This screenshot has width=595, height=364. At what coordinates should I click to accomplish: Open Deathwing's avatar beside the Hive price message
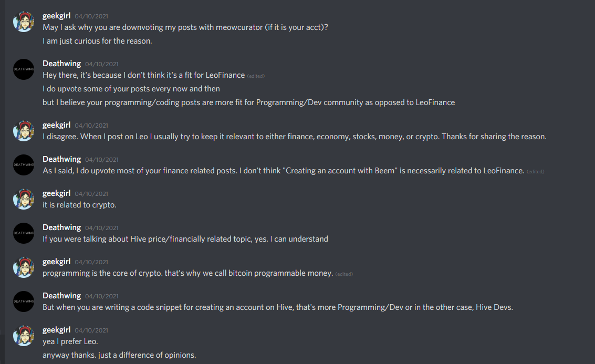(24, 233)
